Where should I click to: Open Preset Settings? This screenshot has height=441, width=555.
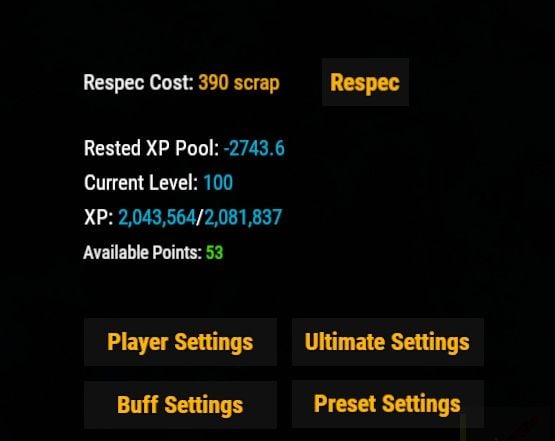(x=388, y=404)
